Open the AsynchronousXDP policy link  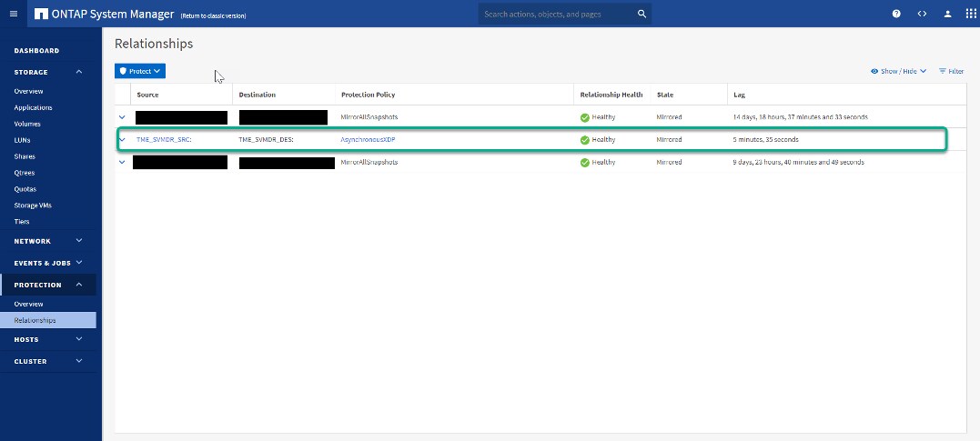click(369, 140)
